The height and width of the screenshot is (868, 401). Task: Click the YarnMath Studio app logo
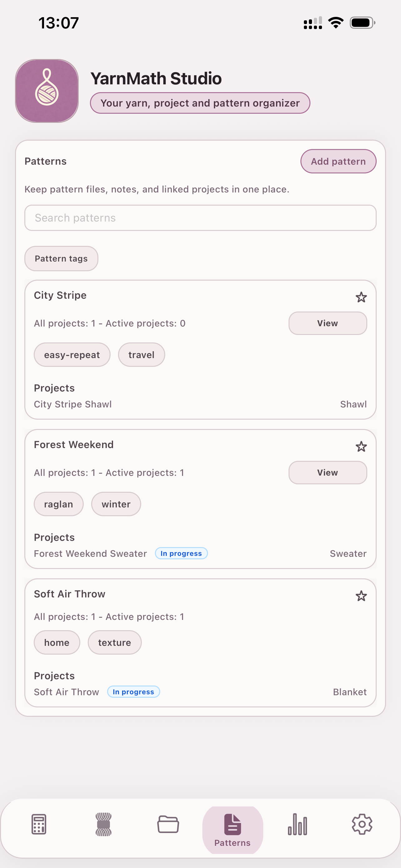tap(47, 91)
